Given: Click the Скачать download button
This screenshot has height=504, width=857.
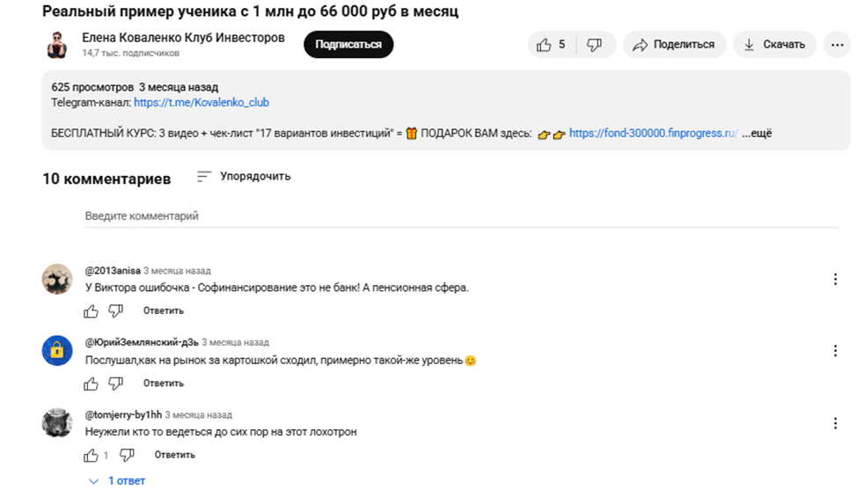Looking at the screenshot, I should tap(774, 45).
